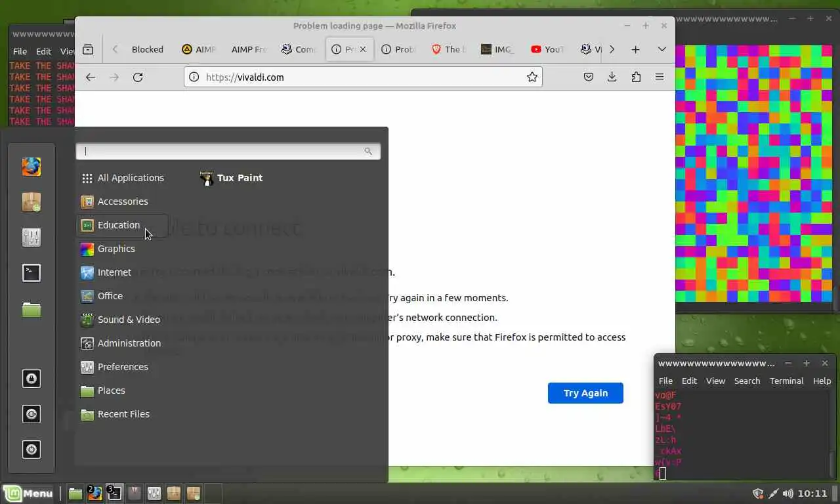Switch to the AIMP Fre tab
This screenshot has height=504, width=840.
(248, 49)
